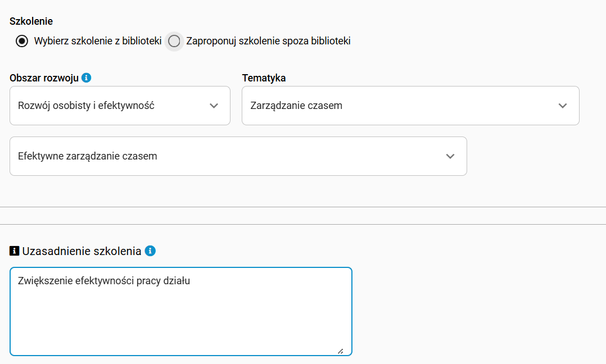606x364 pixels.
Task: Click the 'Obszar rozwoju' field label
Action: pos(44,78)
